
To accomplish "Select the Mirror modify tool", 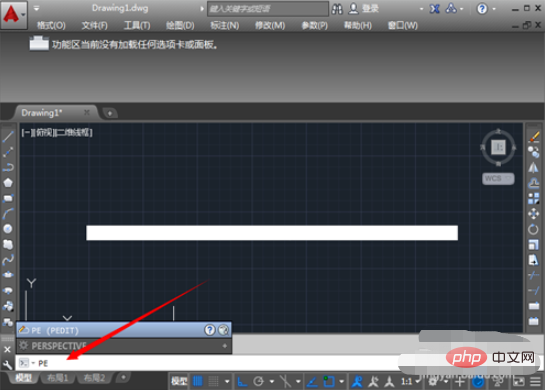I will pyautogui.click(x=534, y=167).
